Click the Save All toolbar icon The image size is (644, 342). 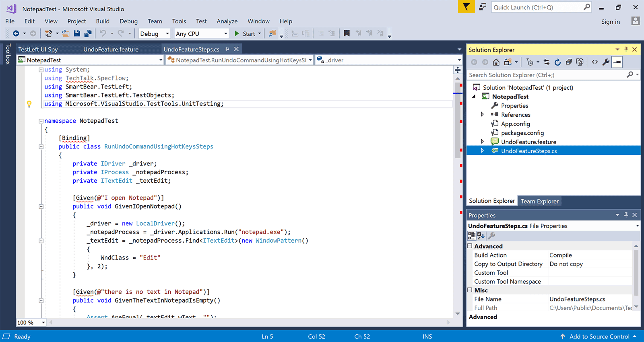[88, 34]
